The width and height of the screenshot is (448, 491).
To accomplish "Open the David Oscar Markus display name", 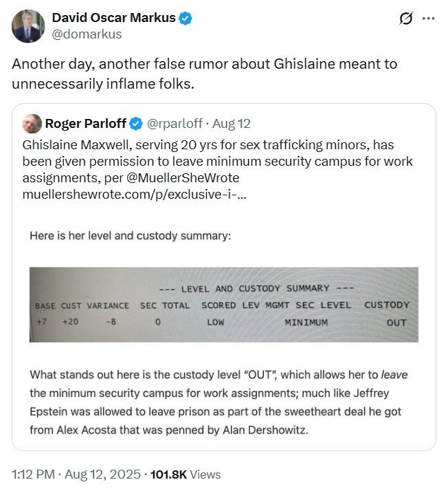I will pos(114,18).
